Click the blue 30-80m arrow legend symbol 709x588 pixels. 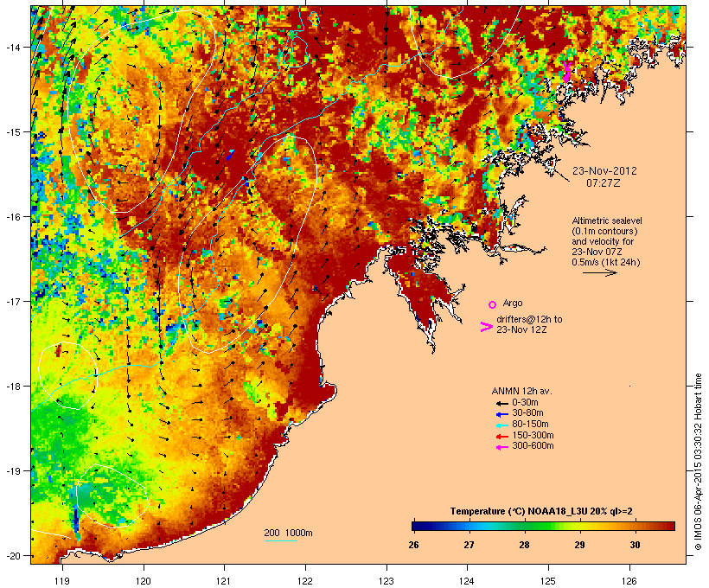pyautogui.click(x=501, y=414)
